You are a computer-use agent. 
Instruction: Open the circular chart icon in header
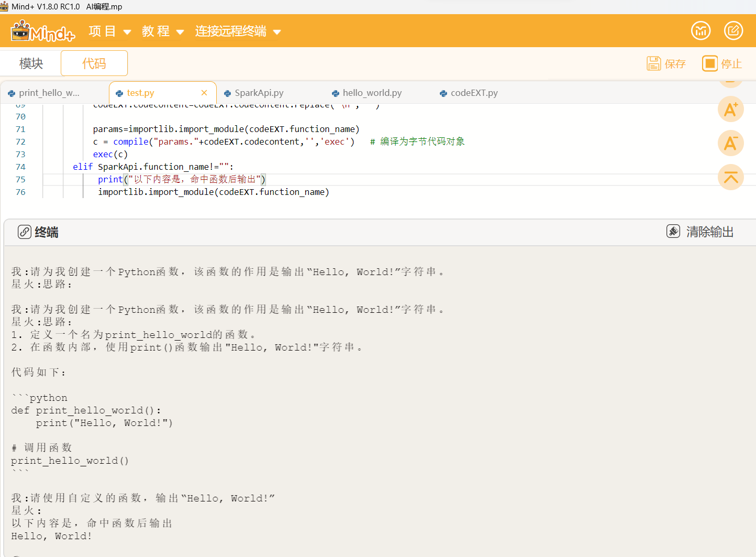pos(701,30)
